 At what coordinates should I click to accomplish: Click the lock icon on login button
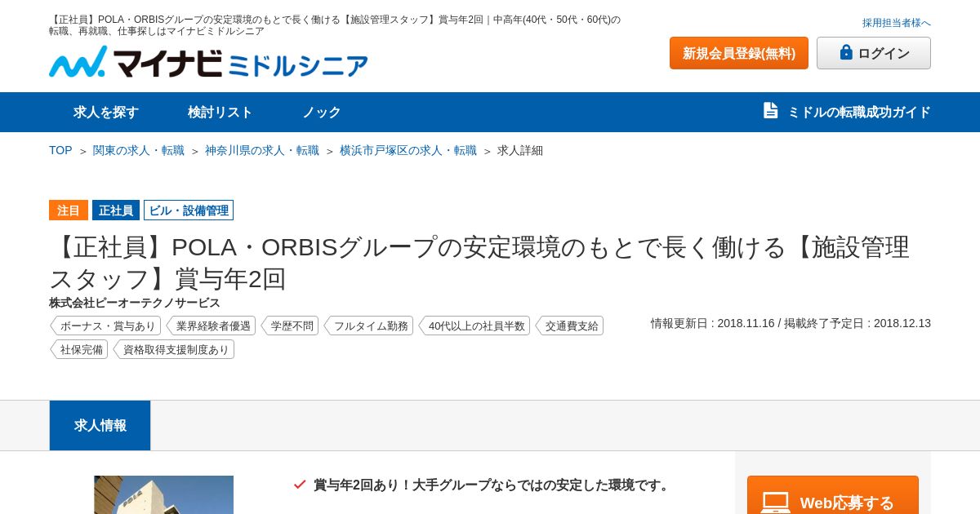point(846,52)
